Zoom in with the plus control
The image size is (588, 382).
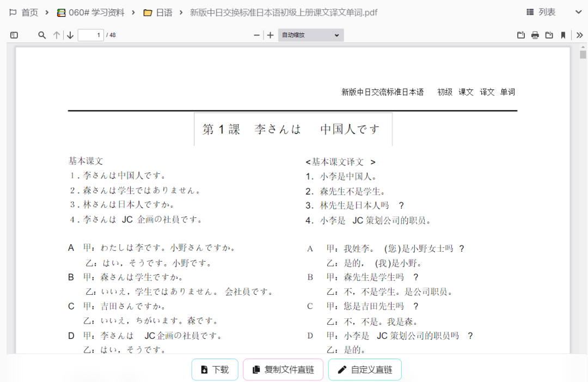tap(270, 35)
